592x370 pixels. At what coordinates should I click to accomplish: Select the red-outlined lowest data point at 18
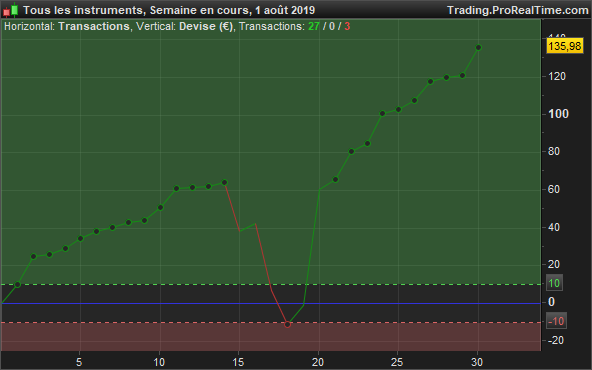(x=288, y=324)
